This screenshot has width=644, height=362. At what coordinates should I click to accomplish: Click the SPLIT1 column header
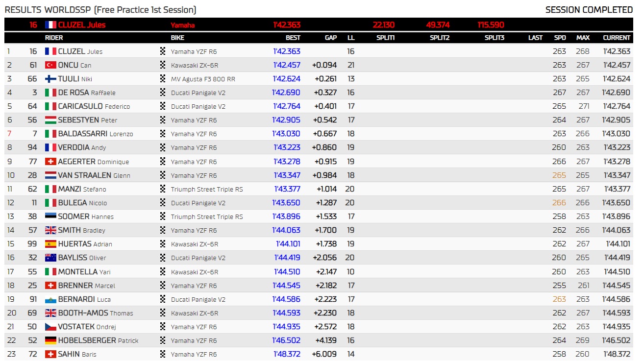coord(385,38)
